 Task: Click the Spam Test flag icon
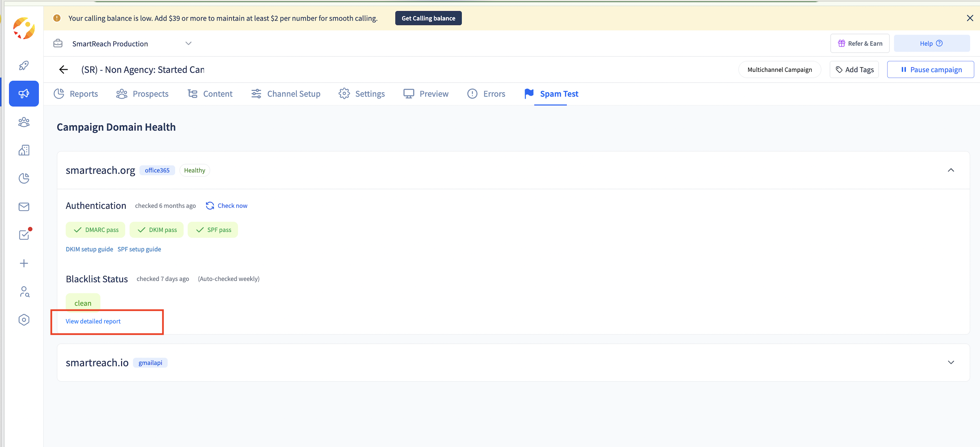point(528,94)
